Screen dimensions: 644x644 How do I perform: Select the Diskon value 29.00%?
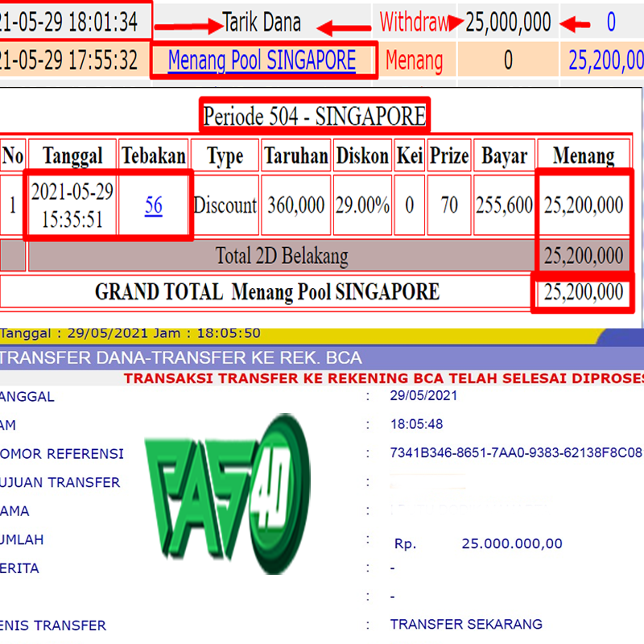[x=362, y=205]
